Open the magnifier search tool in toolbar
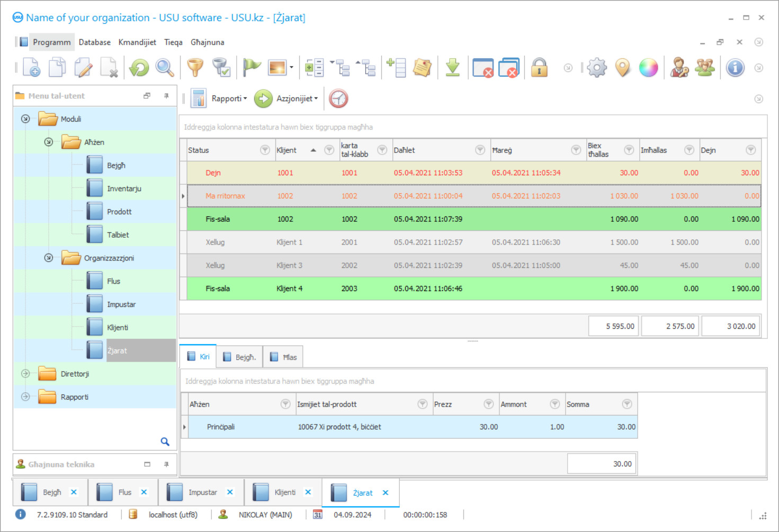779x532 pixels. pyautogui.click(x=165, y=68)
